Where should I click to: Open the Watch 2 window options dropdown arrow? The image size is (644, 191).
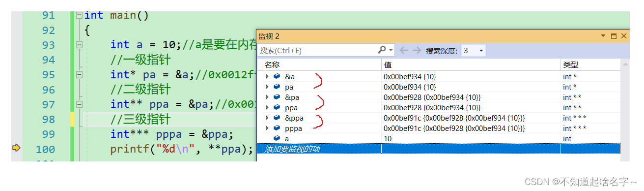click(603, 36)
